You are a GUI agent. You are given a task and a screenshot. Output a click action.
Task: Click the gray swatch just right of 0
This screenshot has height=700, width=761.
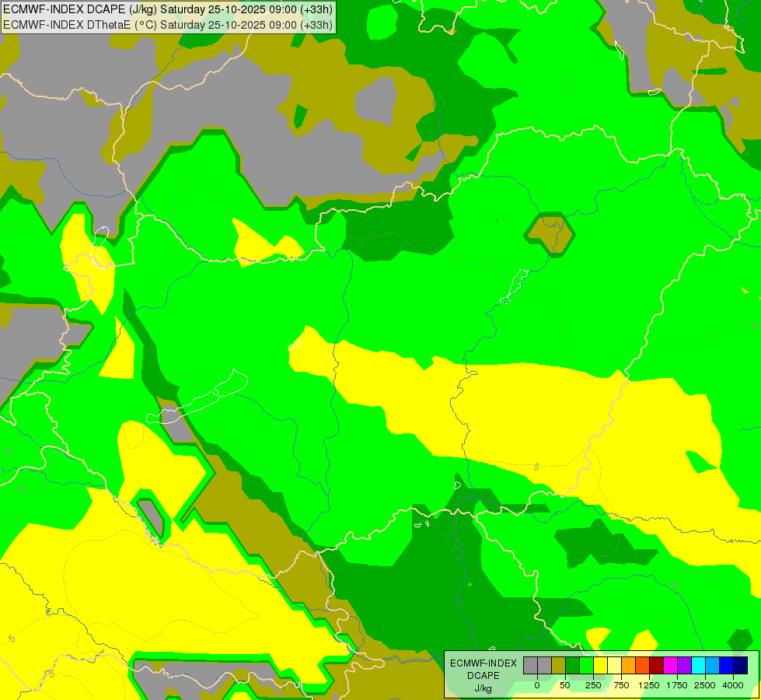tap(545, 665)
